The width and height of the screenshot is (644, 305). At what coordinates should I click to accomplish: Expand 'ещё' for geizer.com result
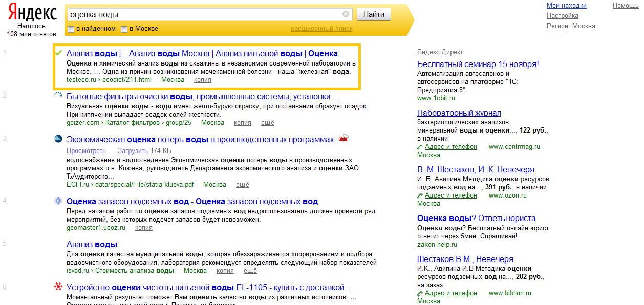(x=267, y=122)
